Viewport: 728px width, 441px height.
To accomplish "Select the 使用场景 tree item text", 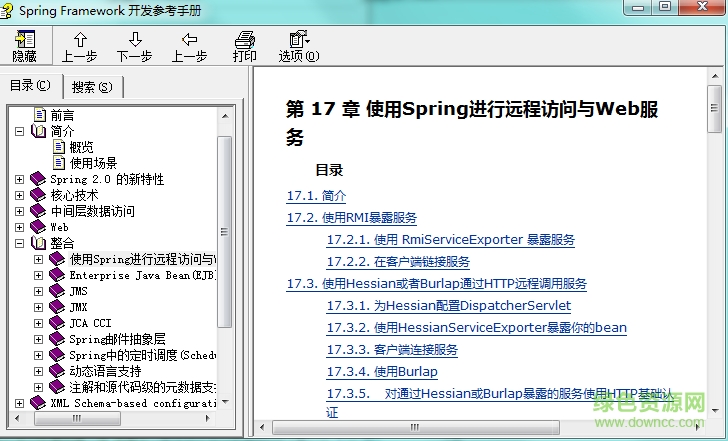I will pos(93,163).
